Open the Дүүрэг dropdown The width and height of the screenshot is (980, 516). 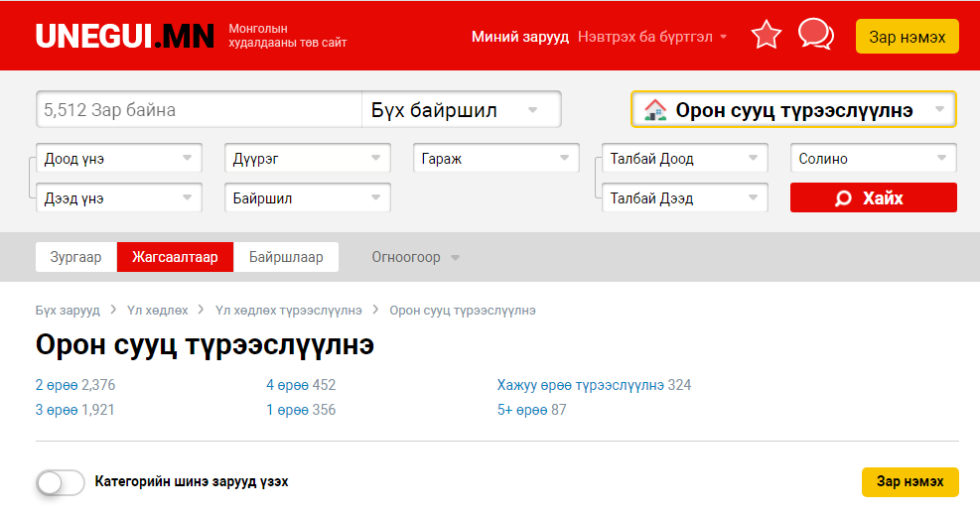click(307, 159)
